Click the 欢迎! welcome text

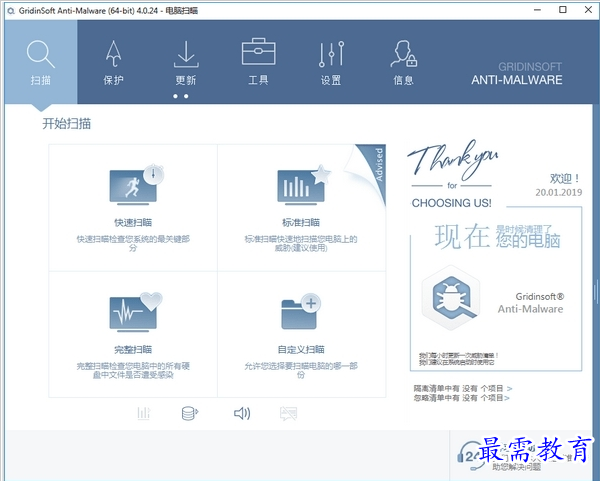[565, 179]
